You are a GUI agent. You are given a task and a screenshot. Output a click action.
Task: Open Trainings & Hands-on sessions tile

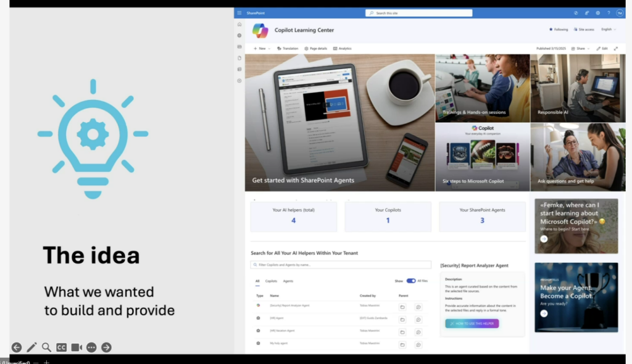(x=483, y=88)
